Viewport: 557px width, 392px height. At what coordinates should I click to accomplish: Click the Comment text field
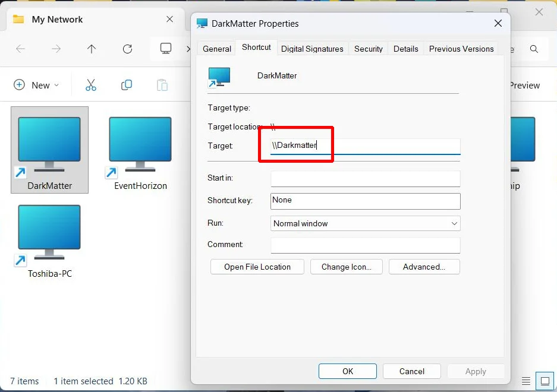365,245
